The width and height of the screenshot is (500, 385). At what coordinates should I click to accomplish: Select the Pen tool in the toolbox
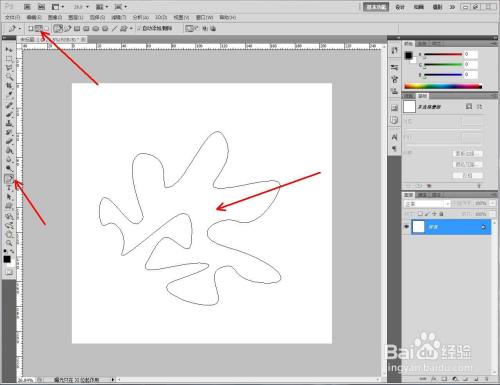click(x=9, y=179)
